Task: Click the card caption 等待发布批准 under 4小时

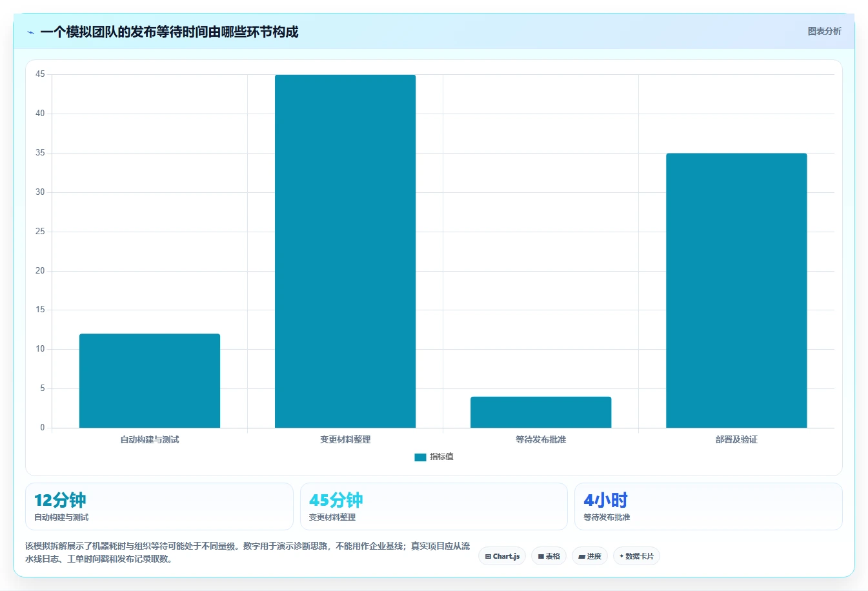Action: point(607,517)
